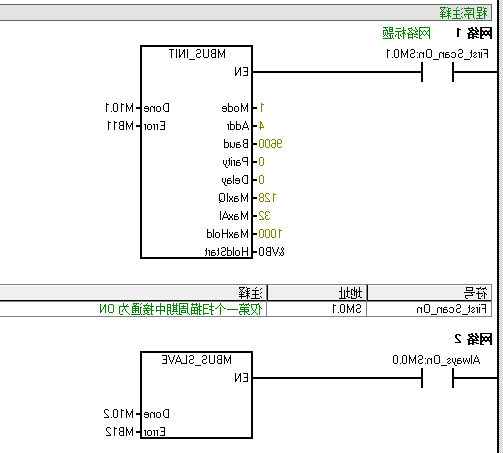503x453 pixels.
Task: Click the MBUS_INIT block title
Action: pyautogui.click(x=197, y=54)
